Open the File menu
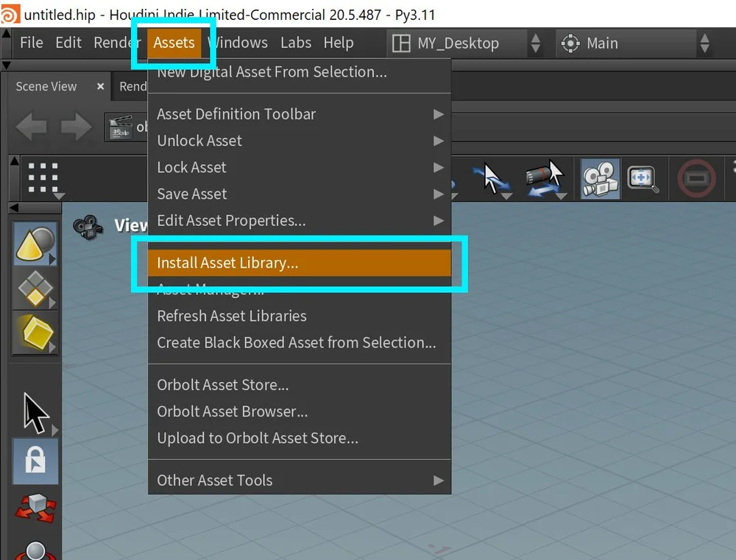 (x=32, y=43)
